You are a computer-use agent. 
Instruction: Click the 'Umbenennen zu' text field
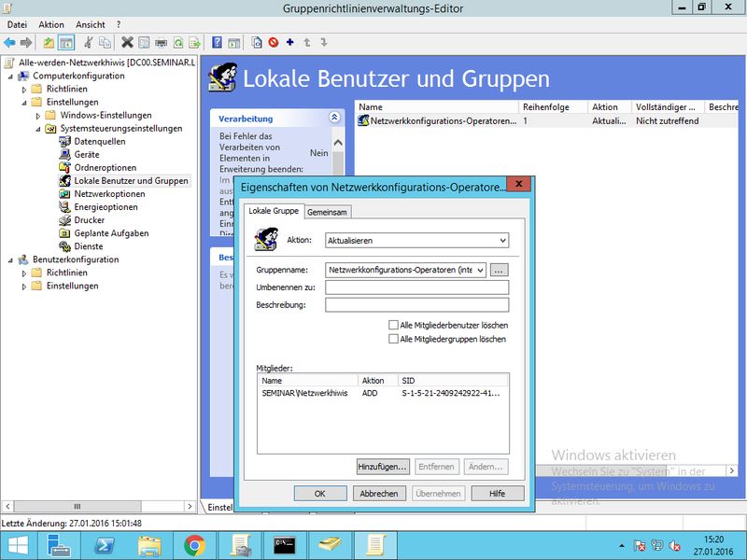click(x=416, y=287)
